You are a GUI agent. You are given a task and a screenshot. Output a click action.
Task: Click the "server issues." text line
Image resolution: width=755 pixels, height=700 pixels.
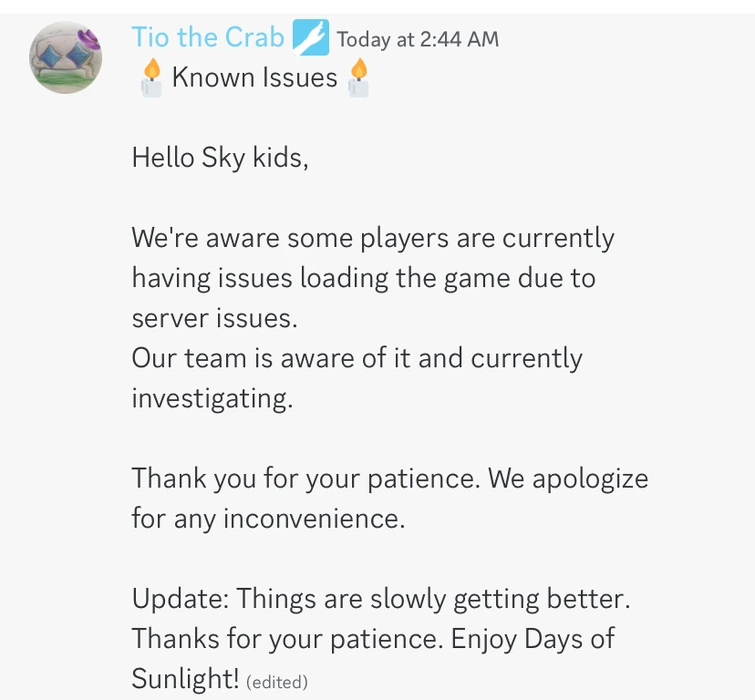pyautogui.click(x=214, y=318)
